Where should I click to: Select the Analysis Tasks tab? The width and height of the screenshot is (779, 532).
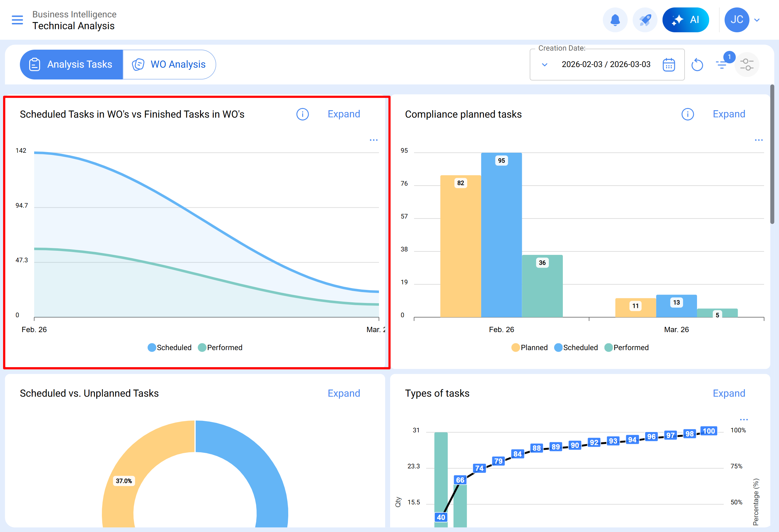[x=71, y=64]
